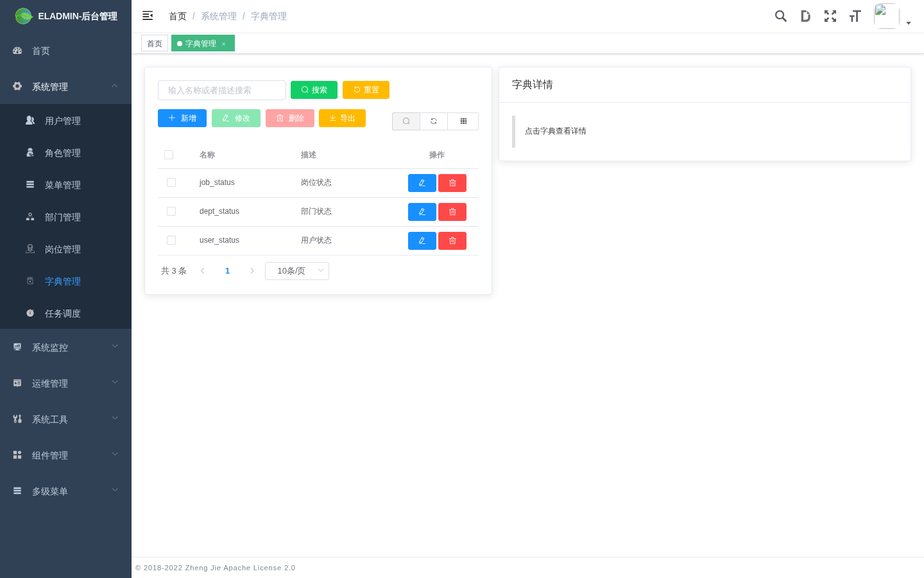
Task: Click the yellow 重置 button
Action: click(366, 90)
